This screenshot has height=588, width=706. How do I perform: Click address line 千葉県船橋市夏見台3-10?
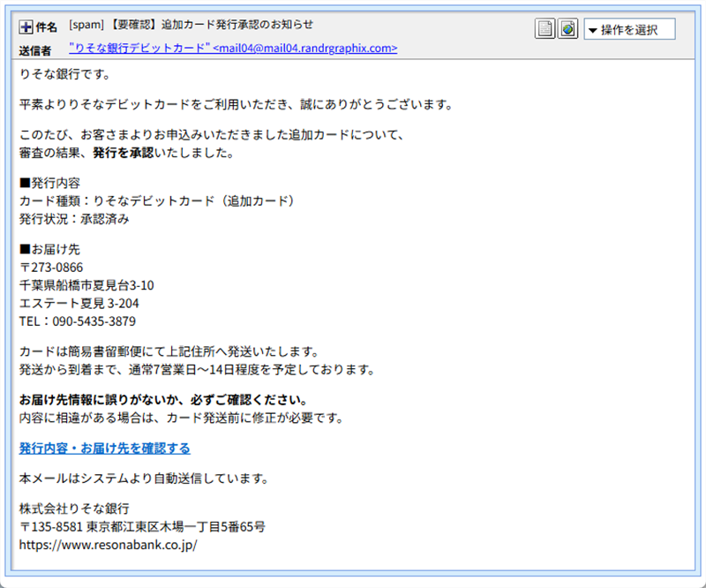pyautogui.click(x=86, y=285)
